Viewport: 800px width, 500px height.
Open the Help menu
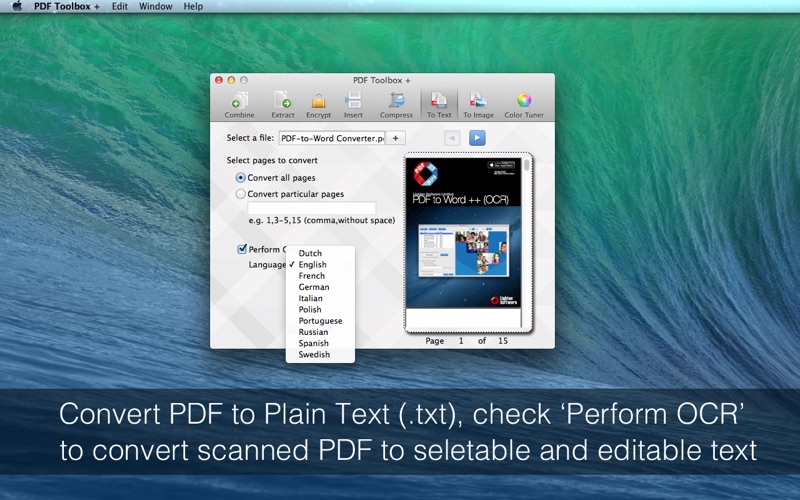(193, 6)
